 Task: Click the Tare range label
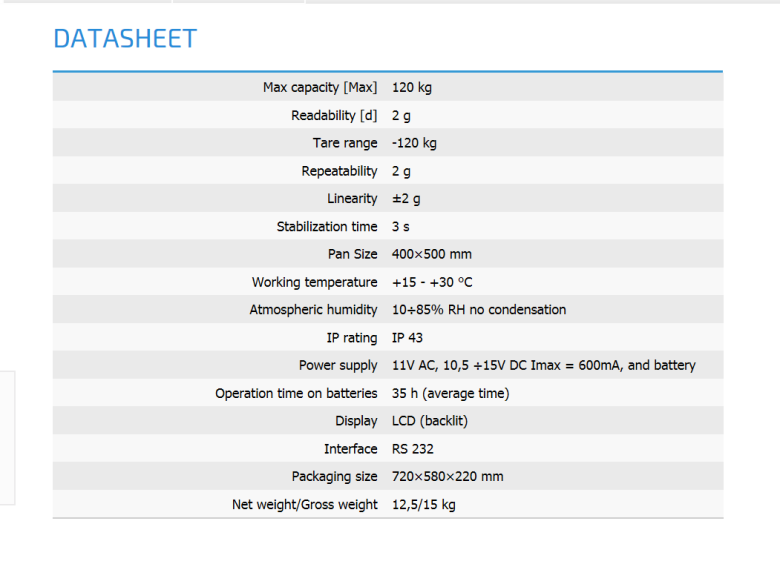(345, 143)
